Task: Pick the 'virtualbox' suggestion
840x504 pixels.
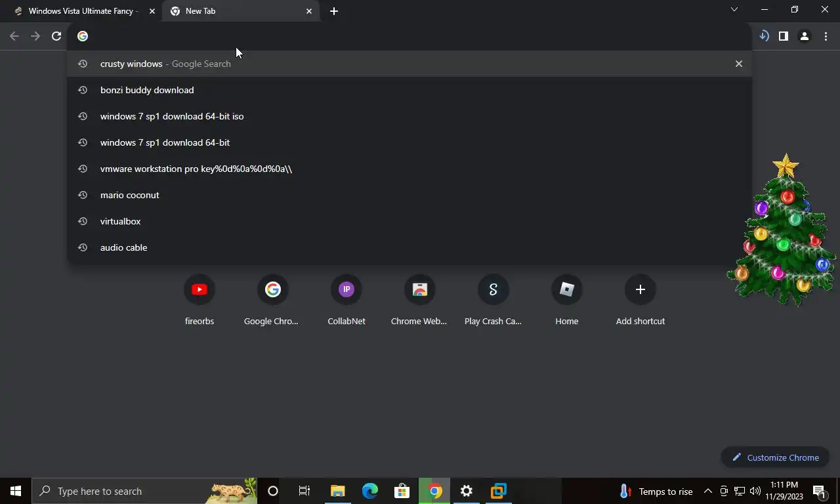Action: coord(409,221)
